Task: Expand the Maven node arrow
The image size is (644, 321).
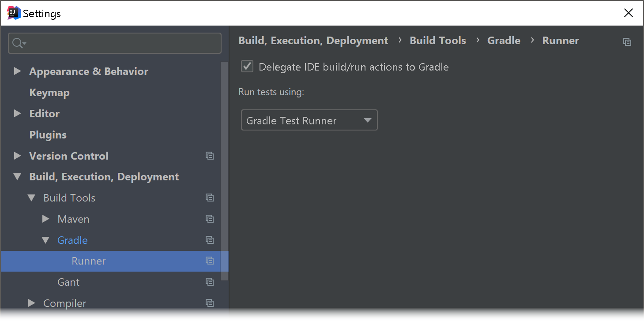Action: 45,219
